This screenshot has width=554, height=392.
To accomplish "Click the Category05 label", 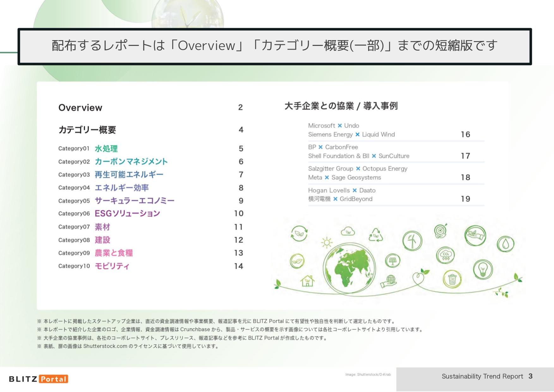I will pyautogui.click(x=74, y=201).
